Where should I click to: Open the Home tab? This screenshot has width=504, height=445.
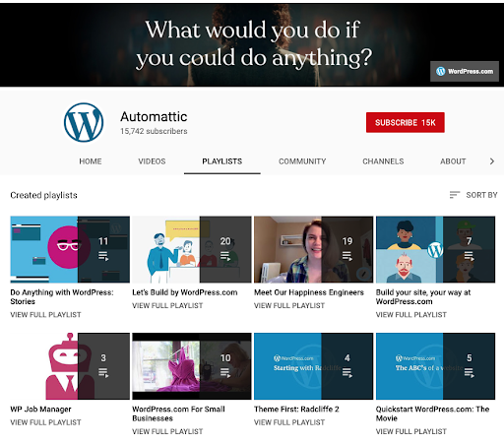tap(91, 161)
